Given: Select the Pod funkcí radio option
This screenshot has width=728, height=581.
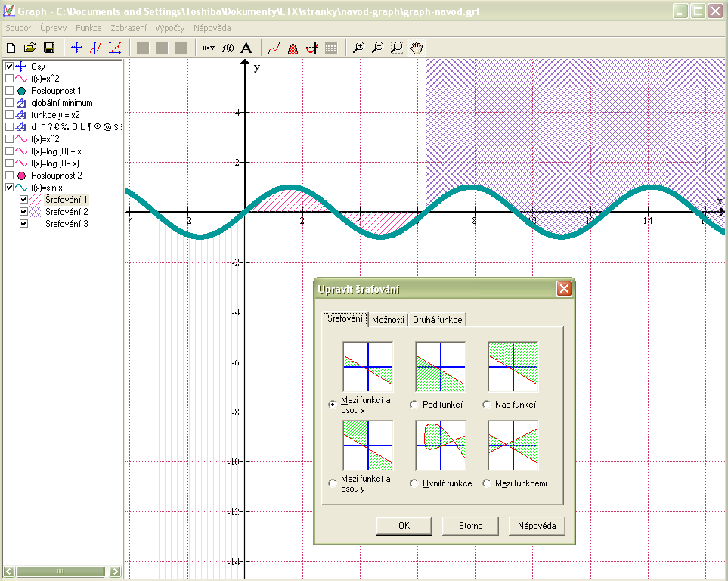Looking at the screenshot, I should coord(414,405).
